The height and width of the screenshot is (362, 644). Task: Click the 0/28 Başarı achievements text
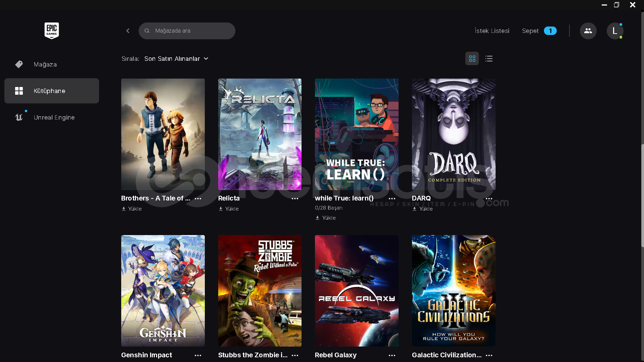329,208
